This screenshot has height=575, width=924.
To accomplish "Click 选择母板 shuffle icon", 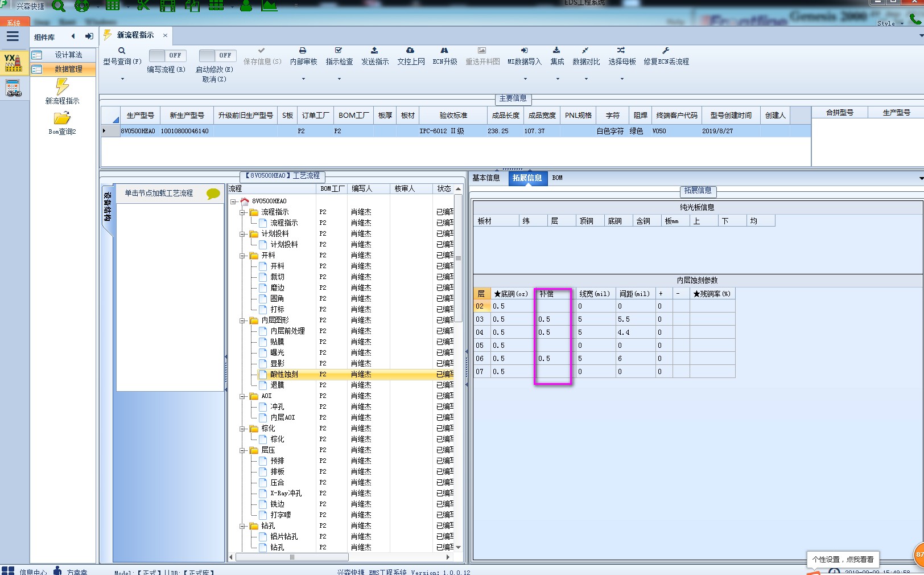I will click(621, 51).
